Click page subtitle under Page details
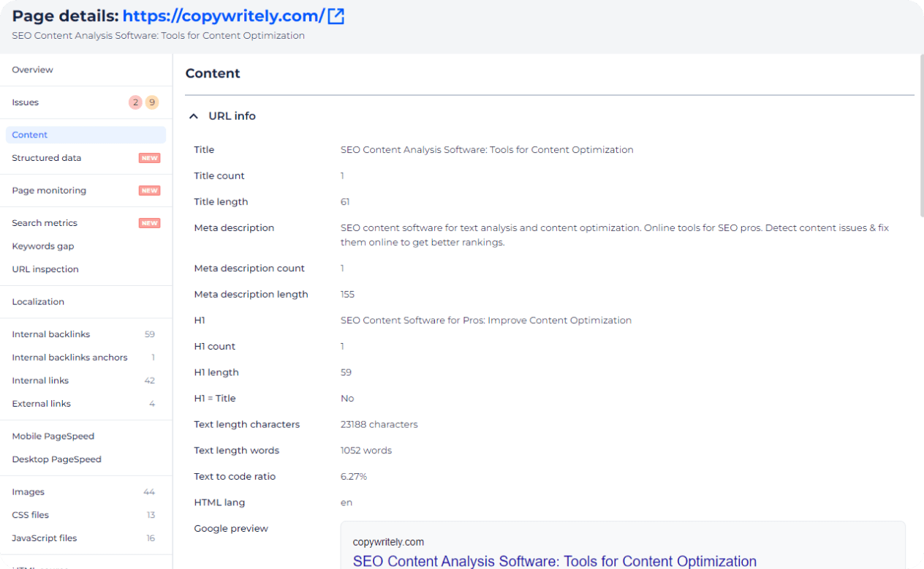The height and width of the screenshot is (569, 924). (x=159, y=36)
